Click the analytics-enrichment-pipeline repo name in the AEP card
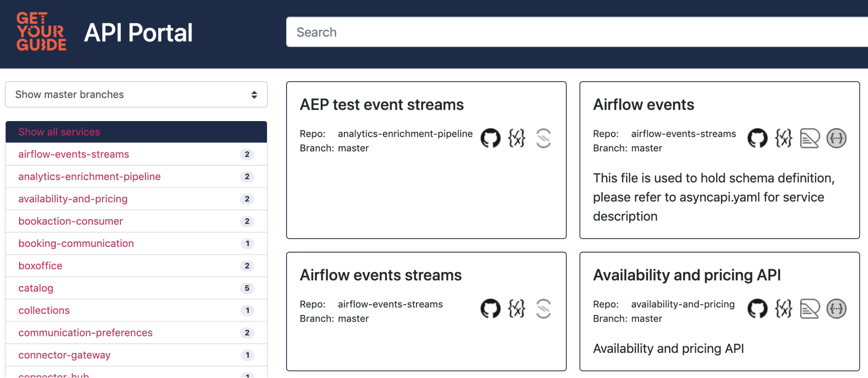 pos(405,134)
